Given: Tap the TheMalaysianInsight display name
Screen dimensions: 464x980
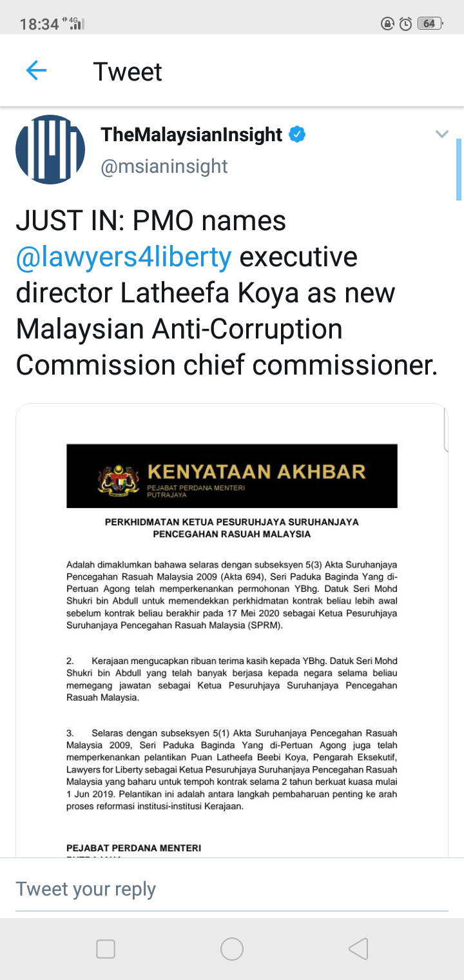Looking at the screenshot, I should (191, 135).
